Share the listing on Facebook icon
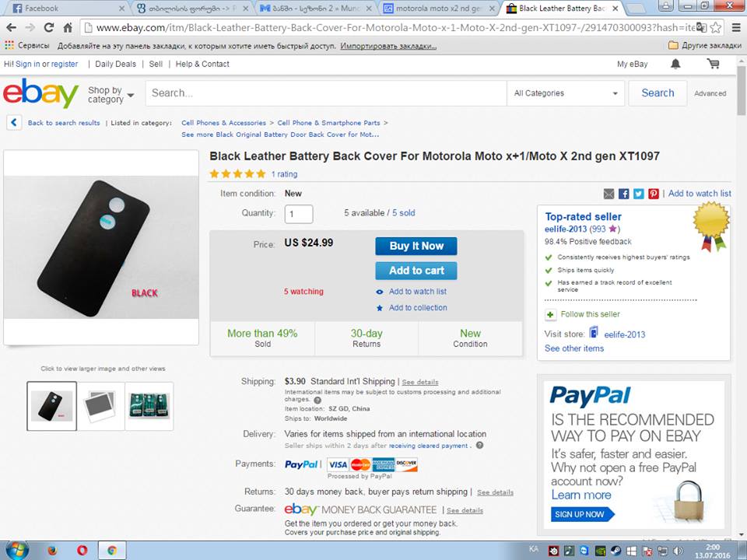This screenshot has width=747, height=560. pos(623,194)
